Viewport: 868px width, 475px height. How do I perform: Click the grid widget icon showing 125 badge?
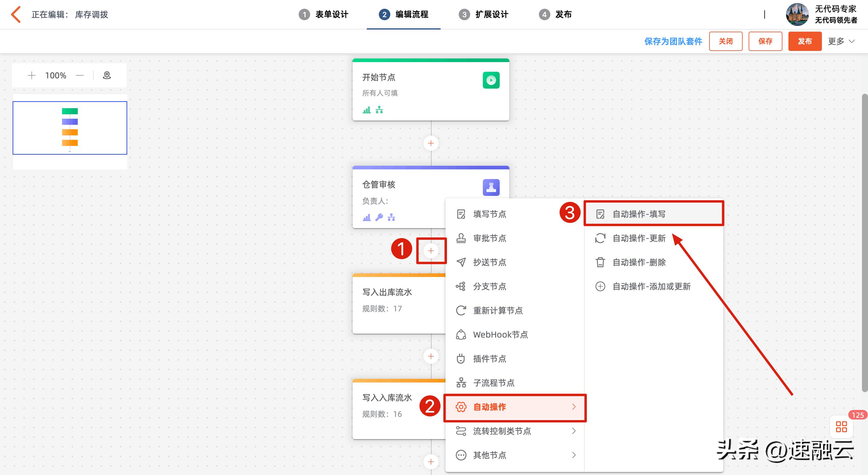841,427
